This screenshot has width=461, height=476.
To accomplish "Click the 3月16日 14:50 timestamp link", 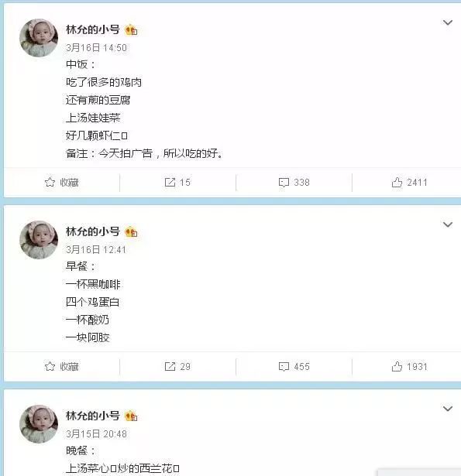I will 96,48.
